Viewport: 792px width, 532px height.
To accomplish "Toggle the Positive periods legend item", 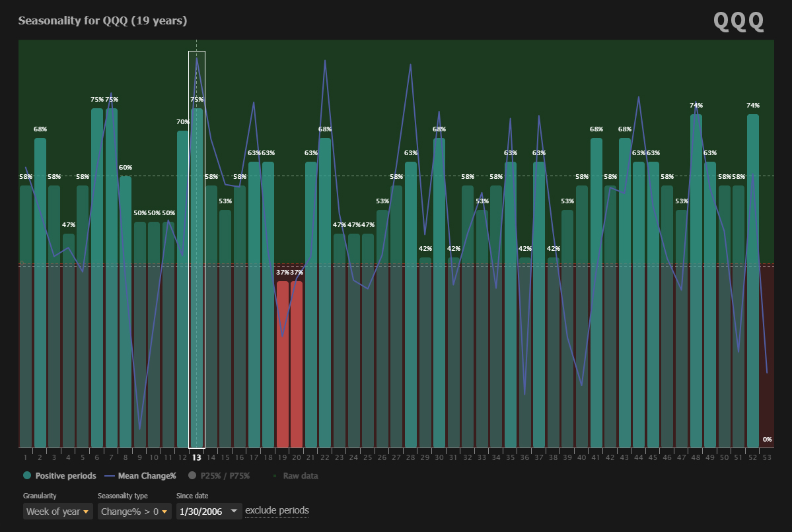I will 59,475.
